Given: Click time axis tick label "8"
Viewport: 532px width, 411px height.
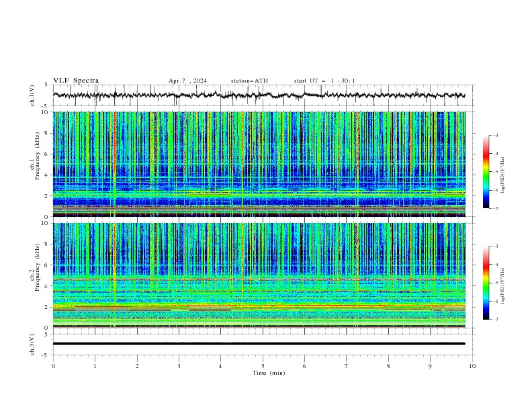Looking at the screenshot, I should (388, 366).
